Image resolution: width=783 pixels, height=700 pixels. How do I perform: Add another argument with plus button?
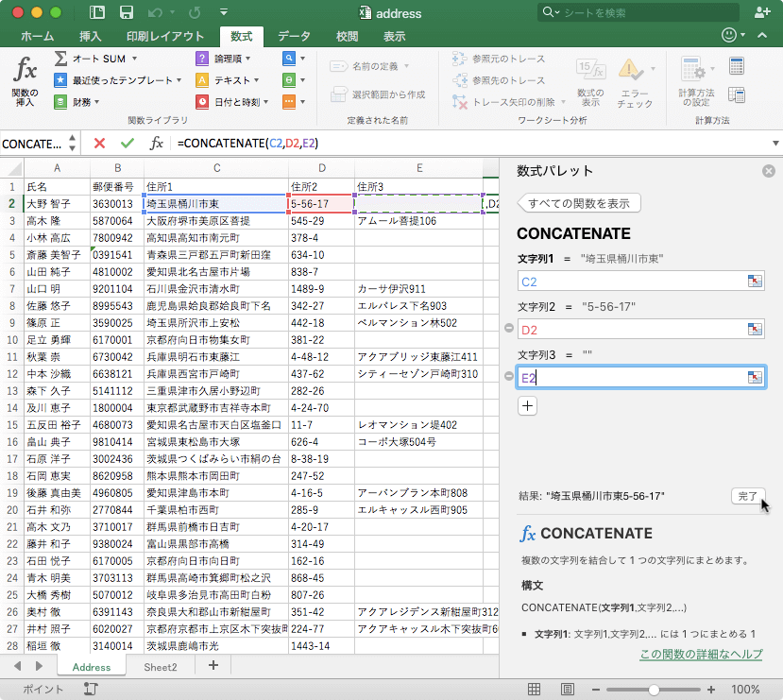point(527,405)
